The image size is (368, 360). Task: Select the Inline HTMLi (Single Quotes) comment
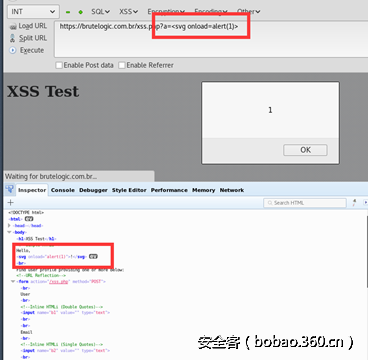tap(62, 344)
